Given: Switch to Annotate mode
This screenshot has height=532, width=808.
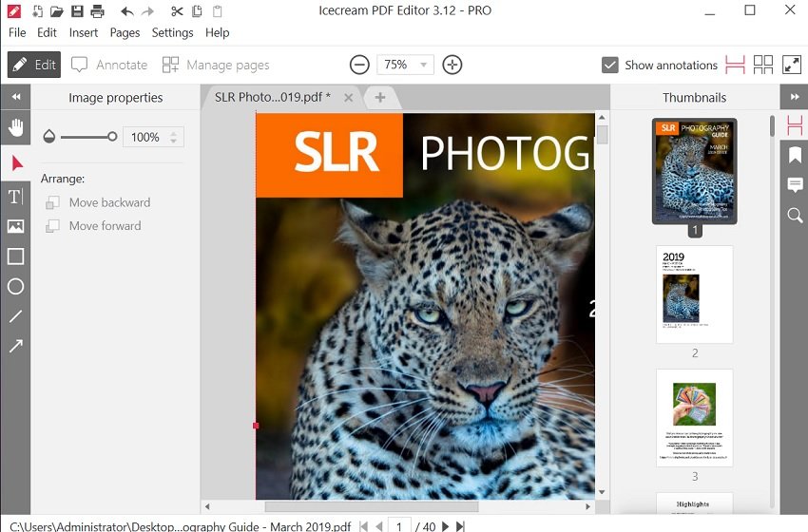Looking at the screenshot, I should pos(109,65).
